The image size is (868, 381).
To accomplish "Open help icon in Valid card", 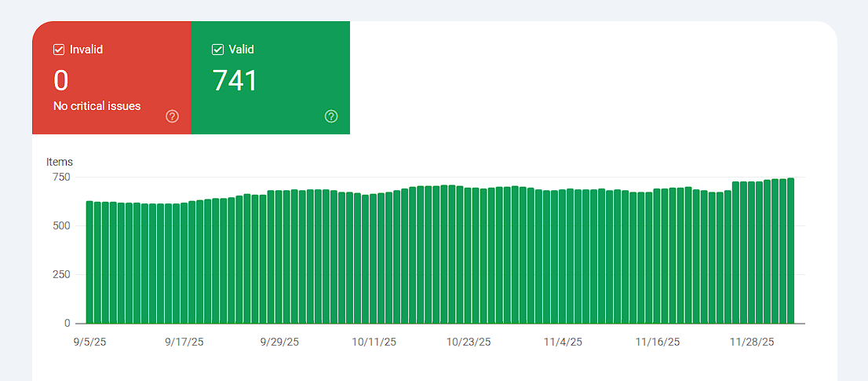I will pyautogui.click(x=331, y=116).
